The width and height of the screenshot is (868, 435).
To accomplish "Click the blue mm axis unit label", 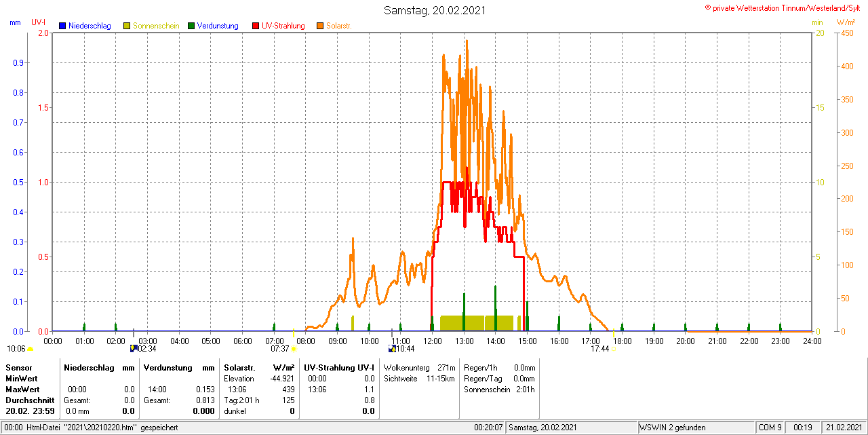I will pos(15,22).
